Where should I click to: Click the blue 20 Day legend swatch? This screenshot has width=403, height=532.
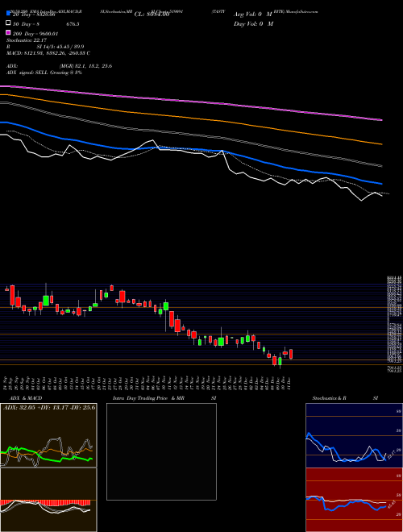[8, 15]
